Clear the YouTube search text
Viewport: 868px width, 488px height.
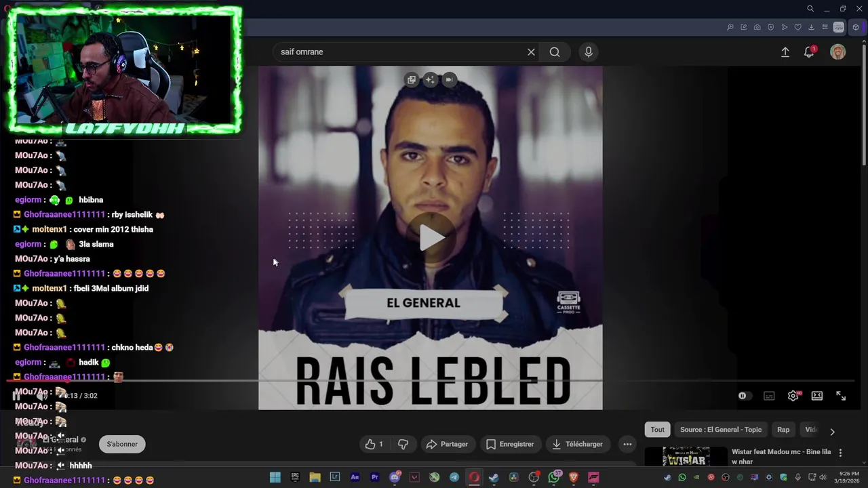tap(531, 52)
